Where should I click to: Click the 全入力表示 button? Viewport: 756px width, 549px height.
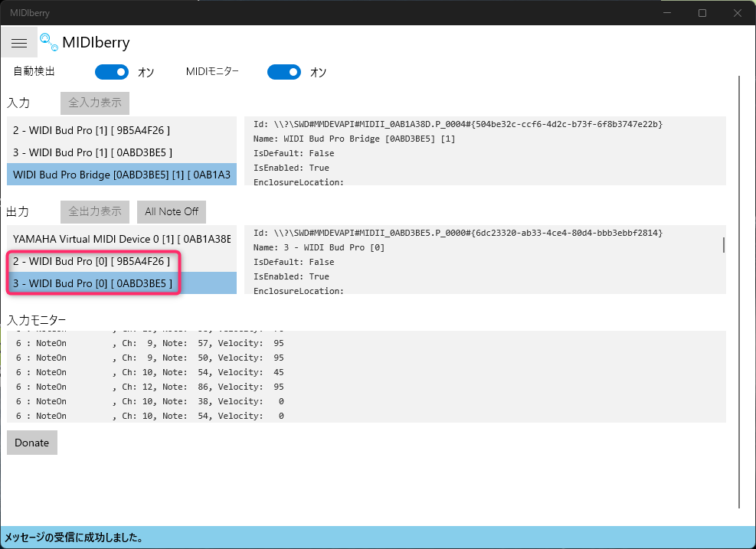click(x=95, y=103)
